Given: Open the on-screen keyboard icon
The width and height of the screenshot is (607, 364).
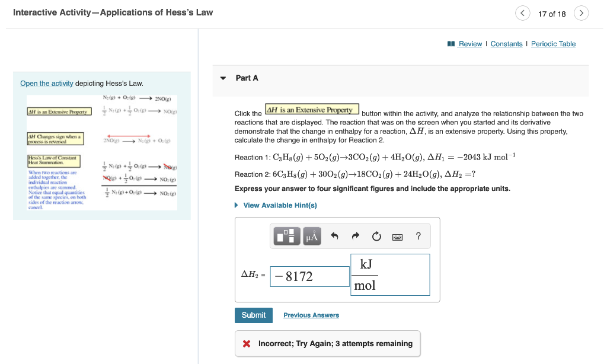Looking at the screenshot, I should point(397,235).
